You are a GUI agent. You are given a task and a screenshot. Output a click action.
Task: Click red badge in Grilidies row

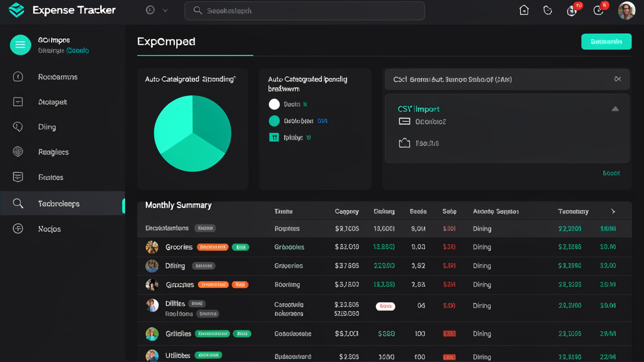[x=449, y=334]
